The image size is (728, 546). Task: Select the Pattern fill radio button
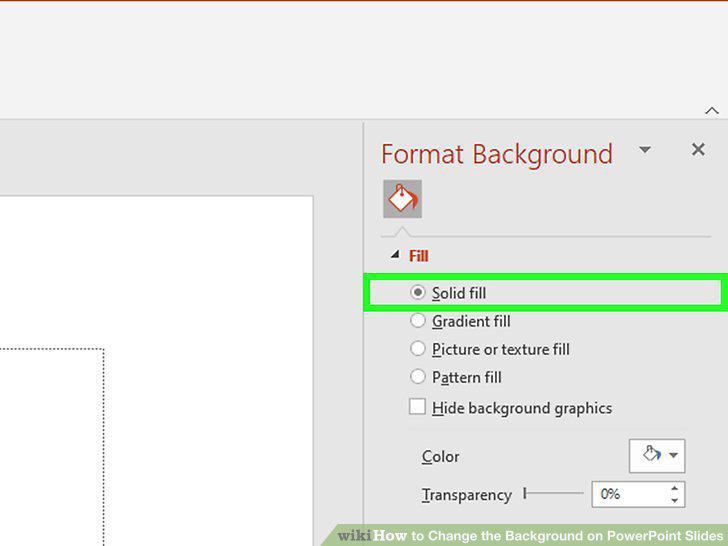417,376
